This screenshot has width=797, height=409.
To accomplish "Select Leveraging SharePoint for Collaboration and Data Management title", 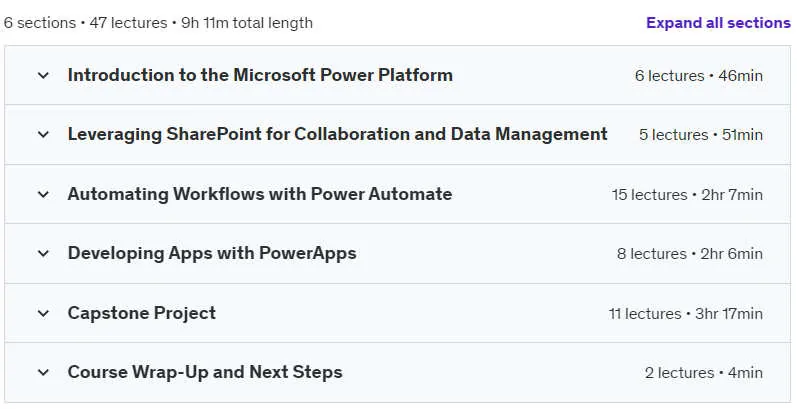I will [338, 134].
